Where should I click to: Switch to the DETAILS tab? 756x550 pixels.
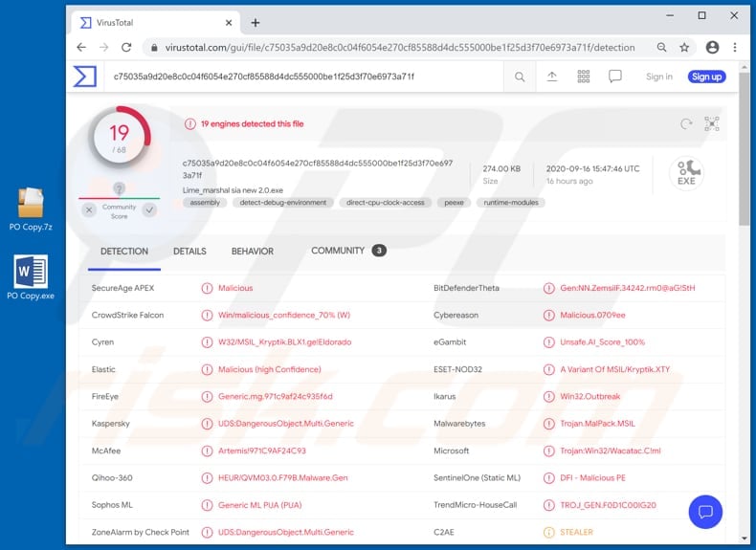[x=189, y=252]
